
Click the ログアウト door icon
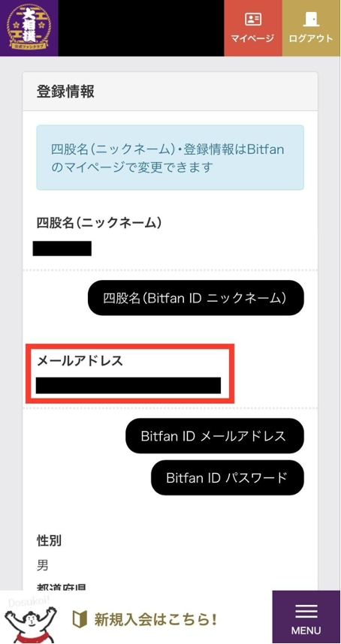311,20
